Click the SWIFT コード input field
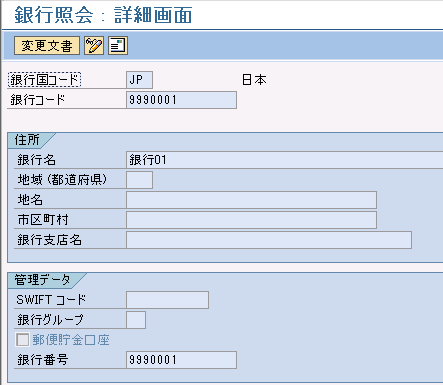Viewport: 443px width, 385px height. [x=167, y=300]
